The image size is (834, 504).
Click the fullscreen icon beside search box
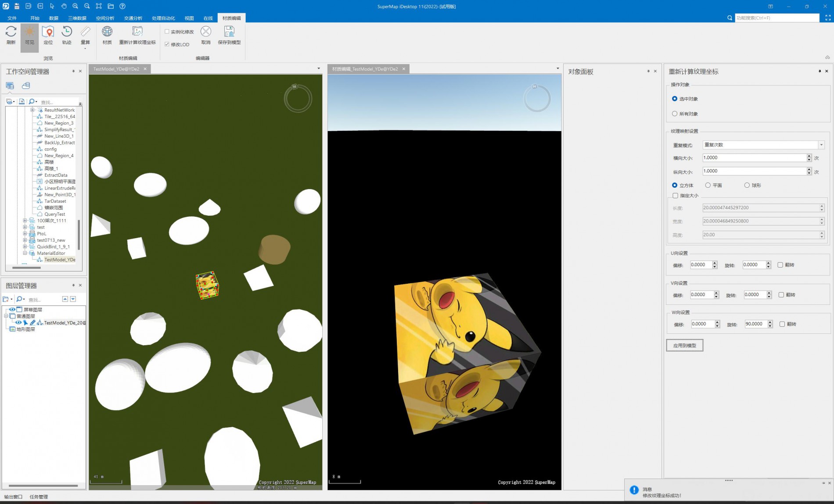pos(828,18)
